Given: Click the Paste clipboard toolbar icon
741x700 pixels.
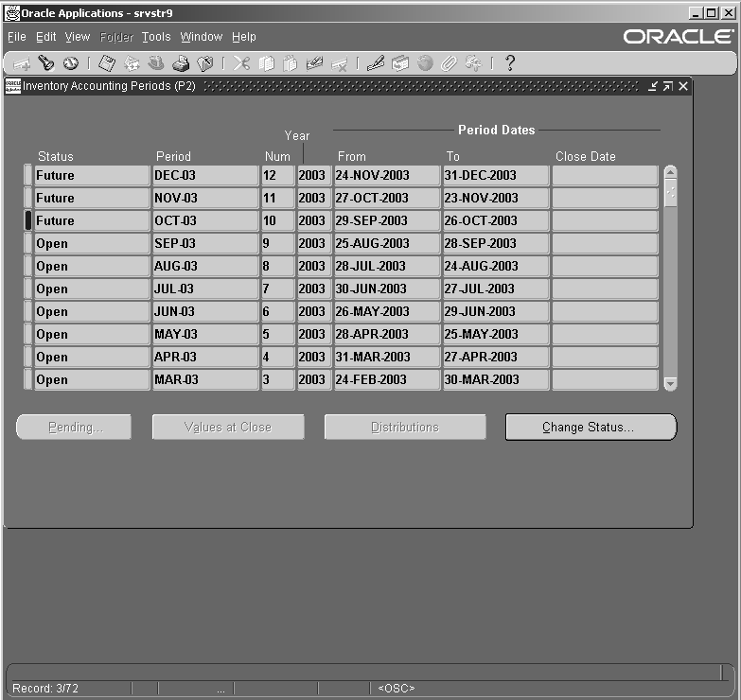Looking at the screenshot, I should (291, 62).
